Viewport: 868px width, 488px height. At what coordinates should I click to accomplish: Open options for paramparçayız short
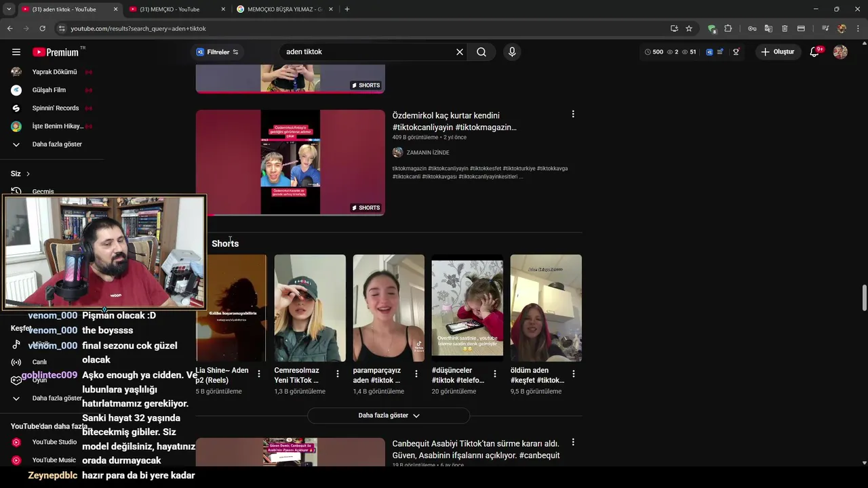coord(416,374)
